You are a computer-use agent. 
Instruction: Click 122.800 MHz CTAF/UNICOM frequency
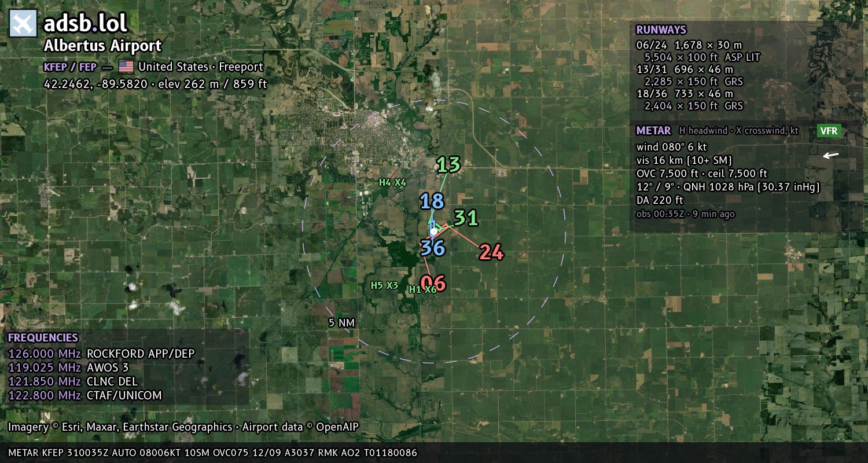[84, 395]
